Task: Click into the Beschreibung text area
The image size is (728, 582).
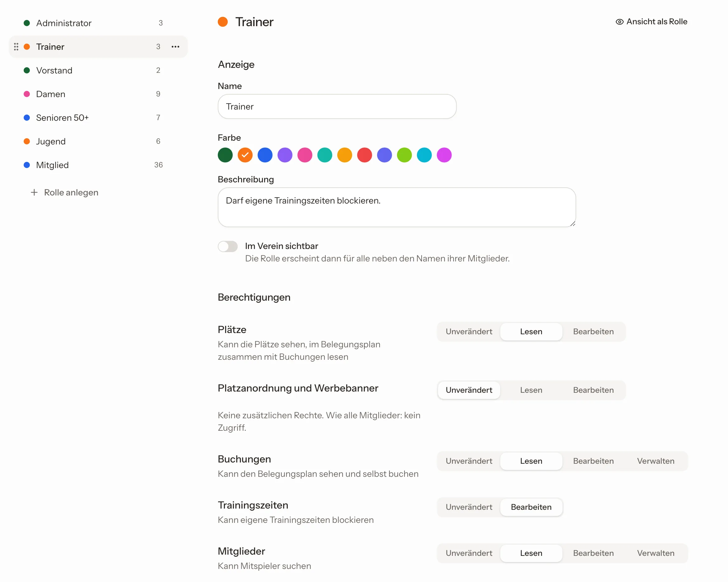Action: pyautogui.click(x=396, y=207)
